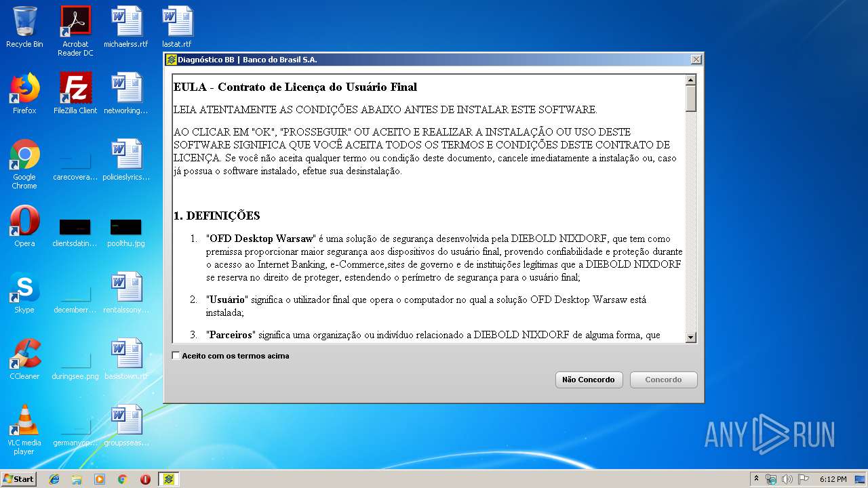
Task: Click the 'Usuário' bold definition term
Action: click(x=228, y=300)
